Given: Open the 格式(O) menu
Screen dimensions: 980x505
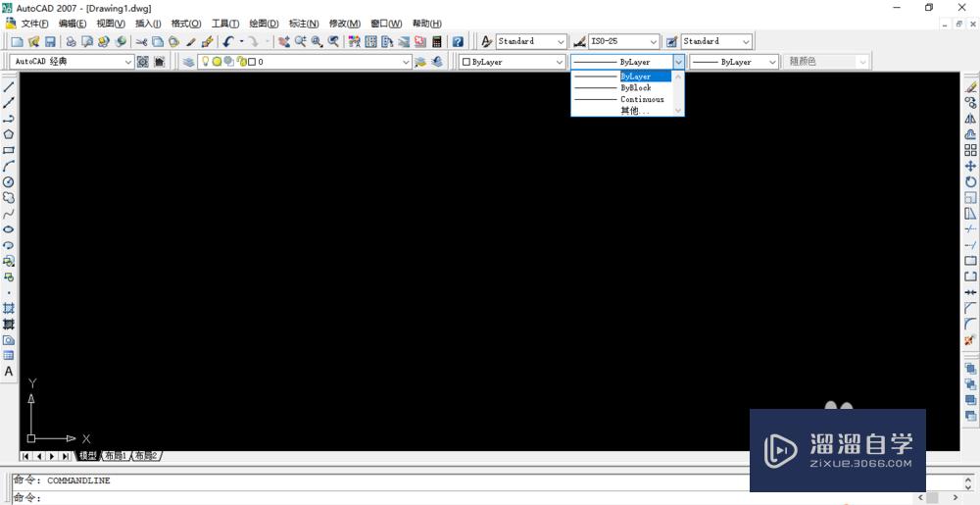Looking at the screenshot, I should coord(186,24).
